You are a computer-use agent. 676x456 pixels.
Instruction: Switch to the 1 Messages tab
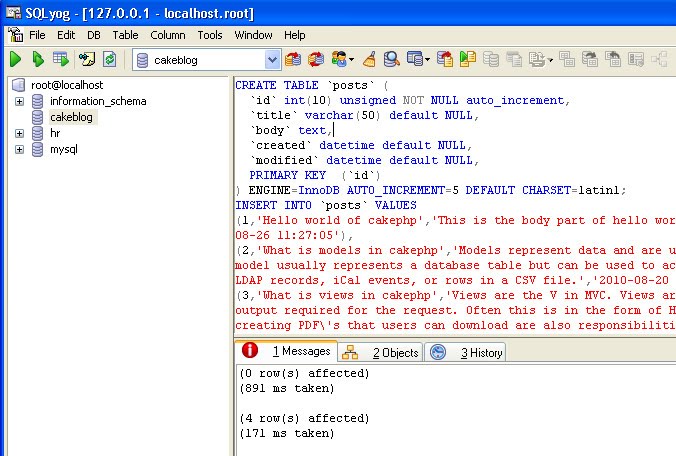coord(286,351)
